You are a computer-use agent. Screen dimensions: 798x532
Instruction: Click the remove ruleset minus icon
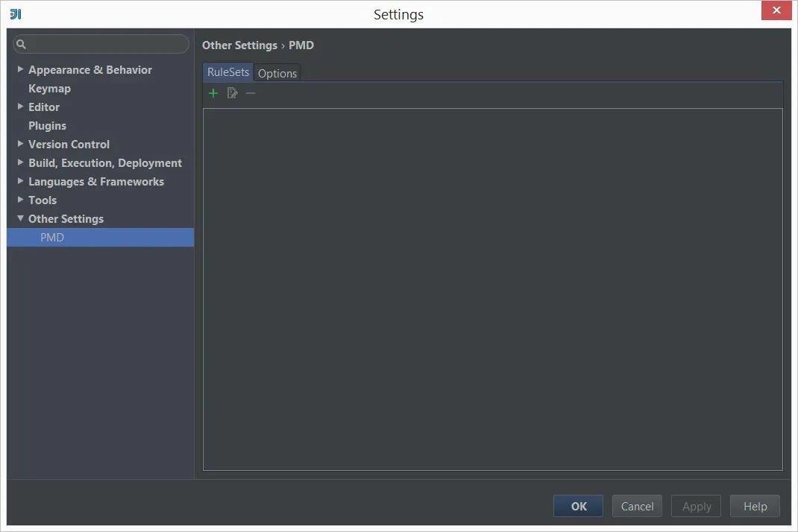click(x=251, y=93)
